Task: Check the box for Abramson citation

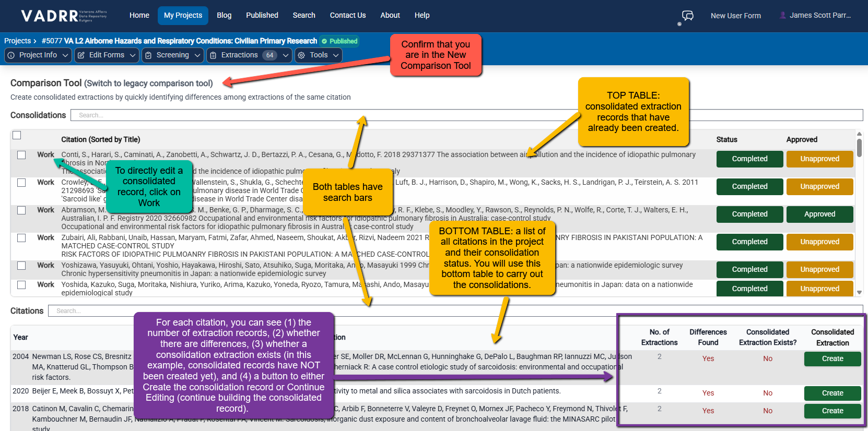Action: (x=21, y=210)
